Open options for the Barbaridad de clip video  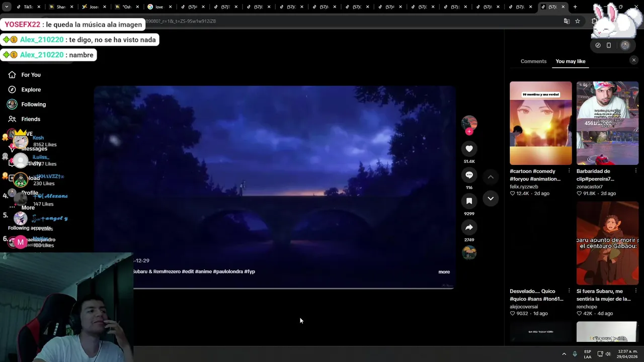click(x=635, y=171)
